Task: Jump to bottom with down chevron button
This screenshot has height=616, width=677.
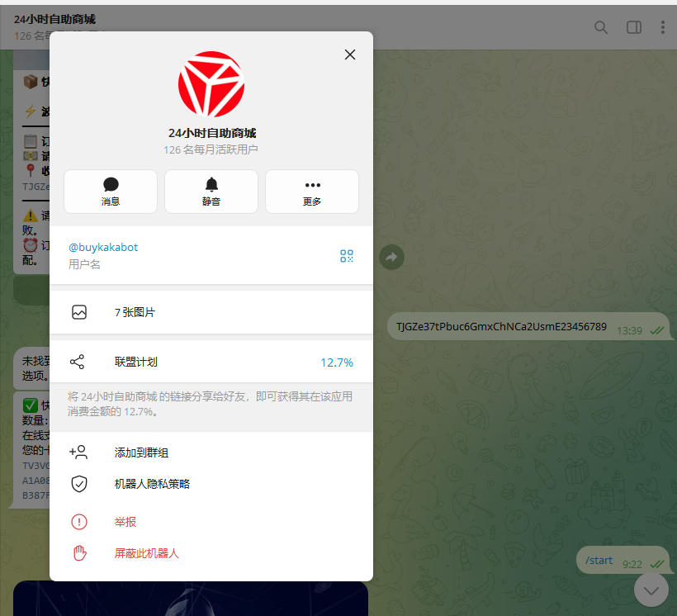Action: click(x=651, y=590)
